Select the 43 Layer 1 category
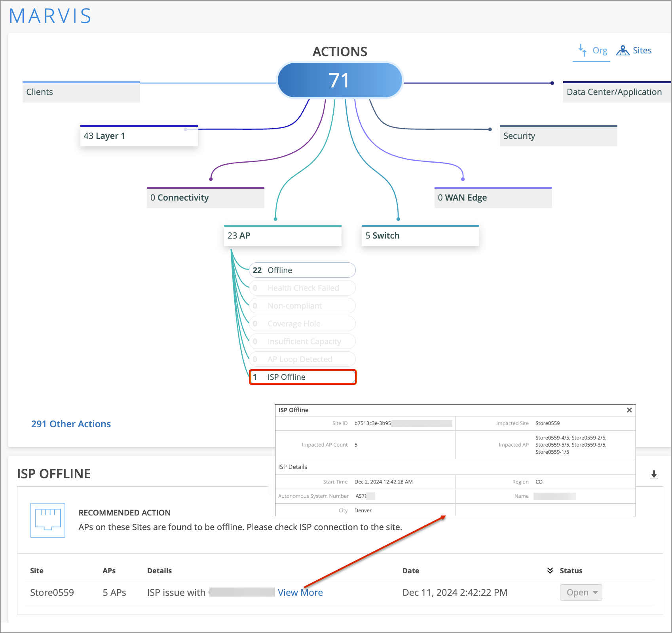This screenshot has height=633, width=672. pos(139,136)
